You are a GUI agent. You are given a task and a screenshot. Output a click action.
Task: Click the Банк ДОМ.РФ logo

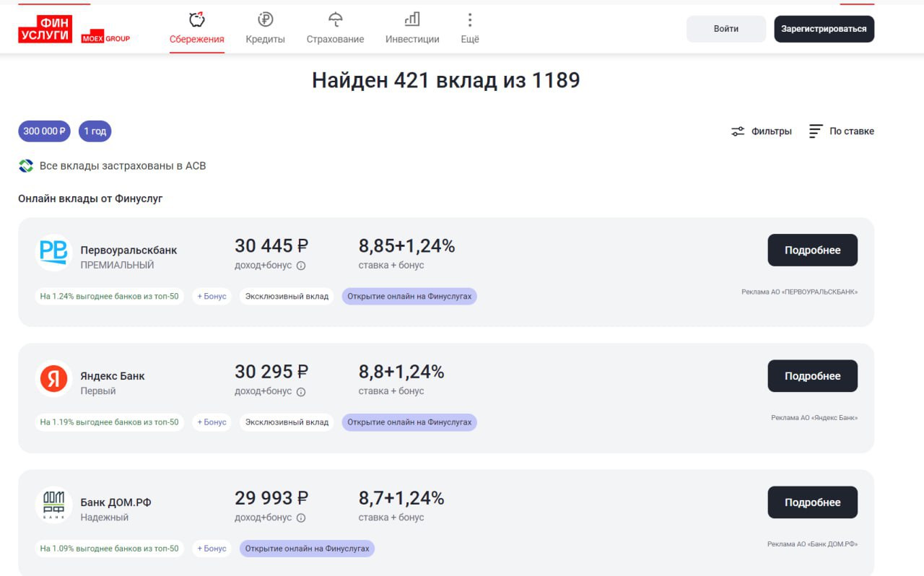tap(54, 505)
